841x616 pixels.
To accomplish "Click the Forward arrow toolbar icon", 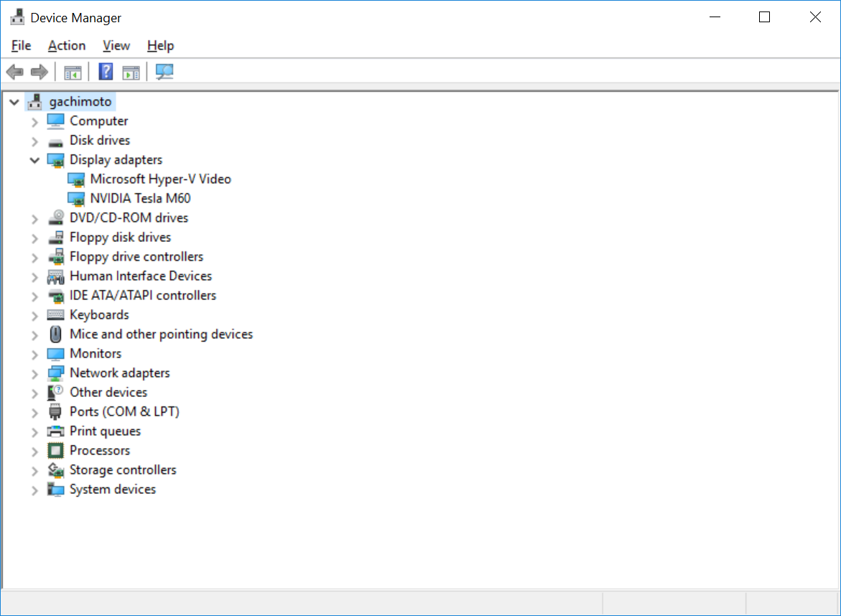I will [x=39, y=72].
